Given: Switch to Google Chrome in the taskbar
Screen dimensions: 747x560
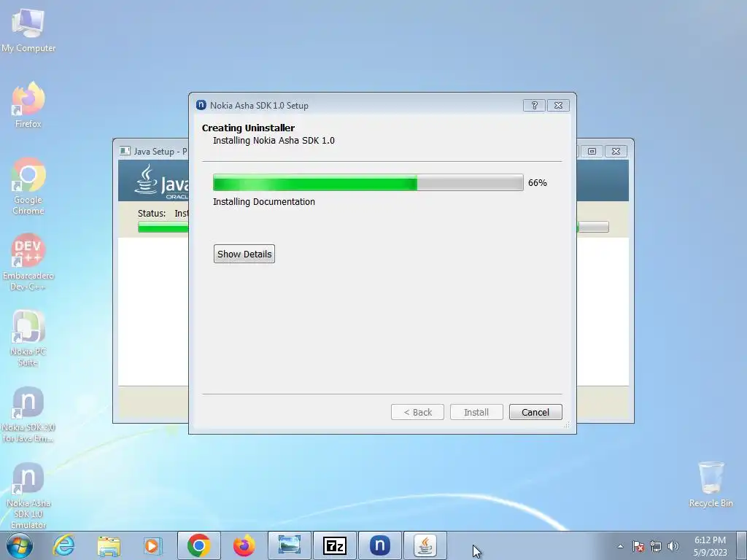Looking at the screenshot, I should coord(199,545).
